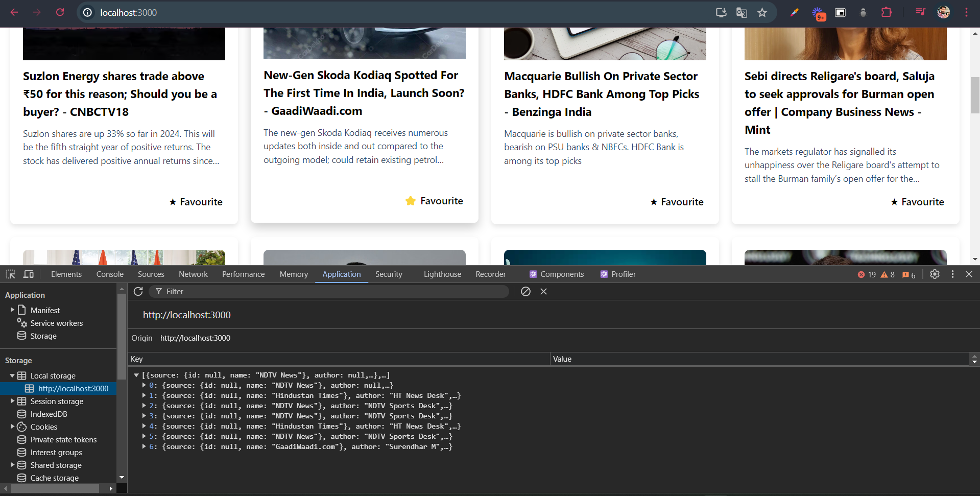Open the React Components tab

click(557, 274)
